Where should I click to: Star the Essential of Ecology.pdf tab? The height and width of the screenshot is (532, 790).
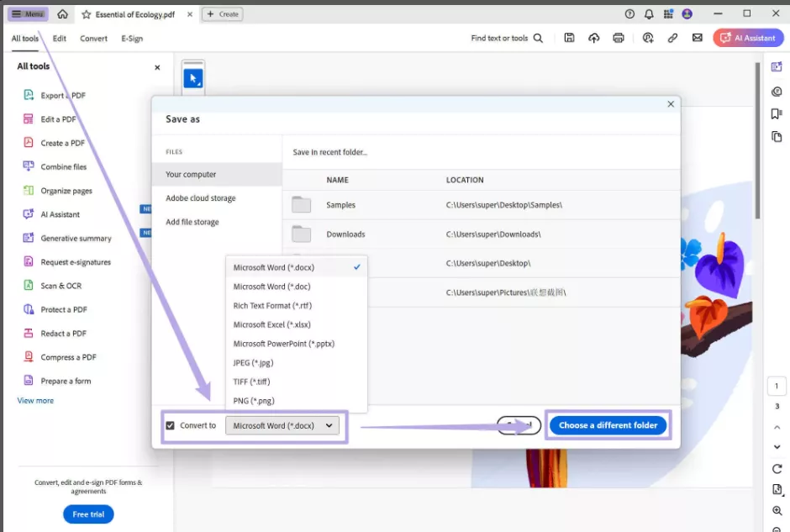click(x=87, y=14)
